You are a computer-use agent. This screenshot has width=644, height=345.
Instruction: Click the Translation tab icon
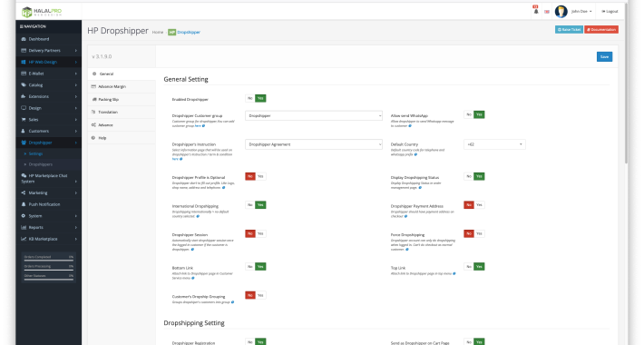tap(93, 113)
